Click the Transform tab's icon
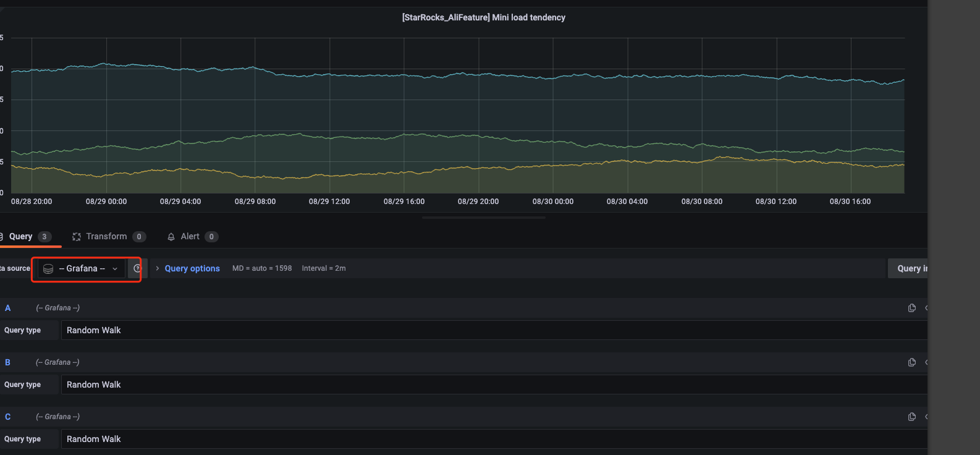The width and height of the screenshot is (980, 455). coord(77,237)
